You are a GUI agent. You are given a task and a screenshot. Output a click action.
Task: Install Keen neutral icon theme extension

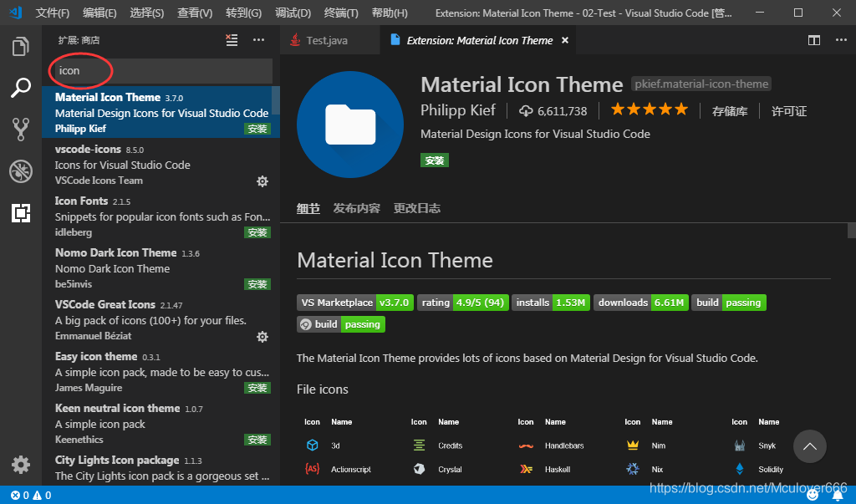257,440
